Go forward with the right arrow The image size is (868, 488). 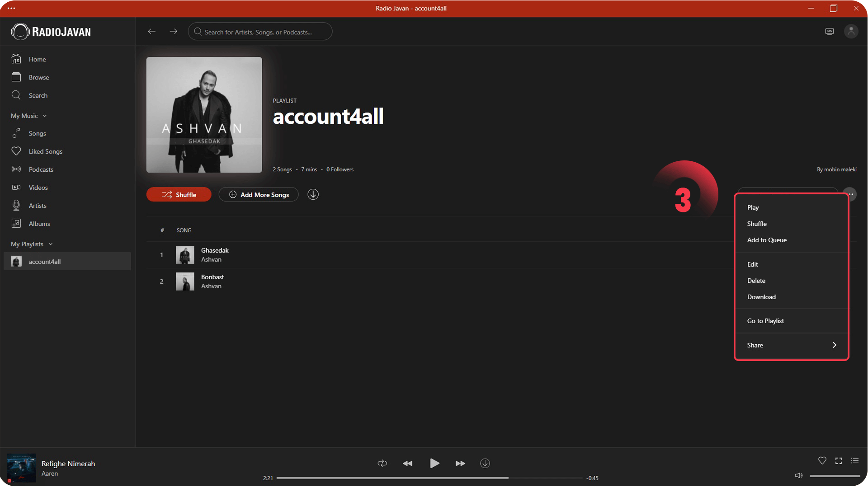pos(173,32)
